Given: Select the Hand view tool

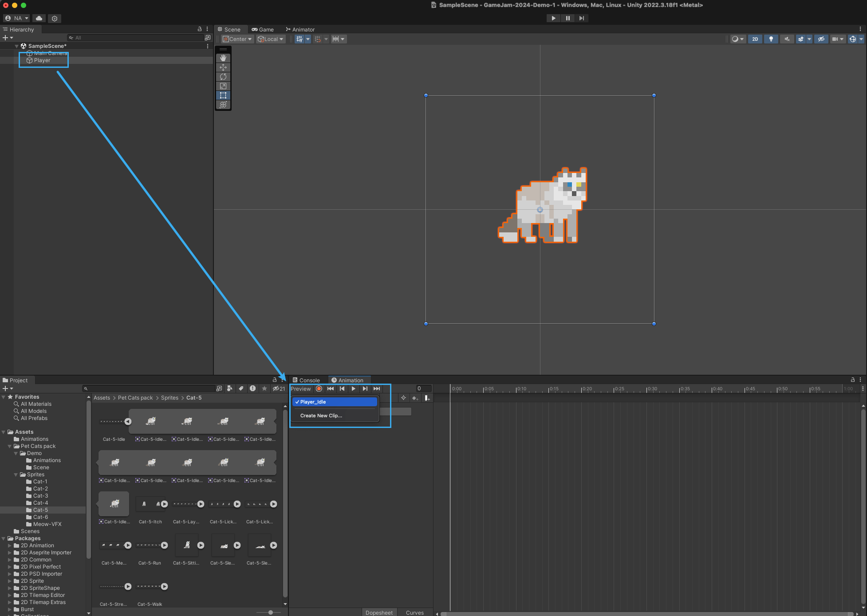Looking at the screenshot, I should click(x=223, y=58).
